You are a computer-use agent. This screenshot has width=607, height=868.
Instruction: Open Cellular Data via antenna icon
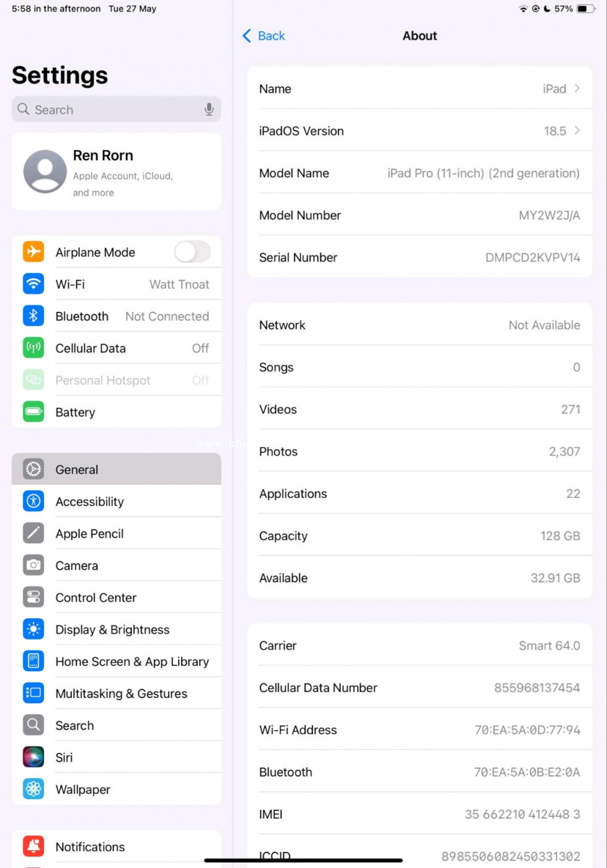[x=33, y=348]
